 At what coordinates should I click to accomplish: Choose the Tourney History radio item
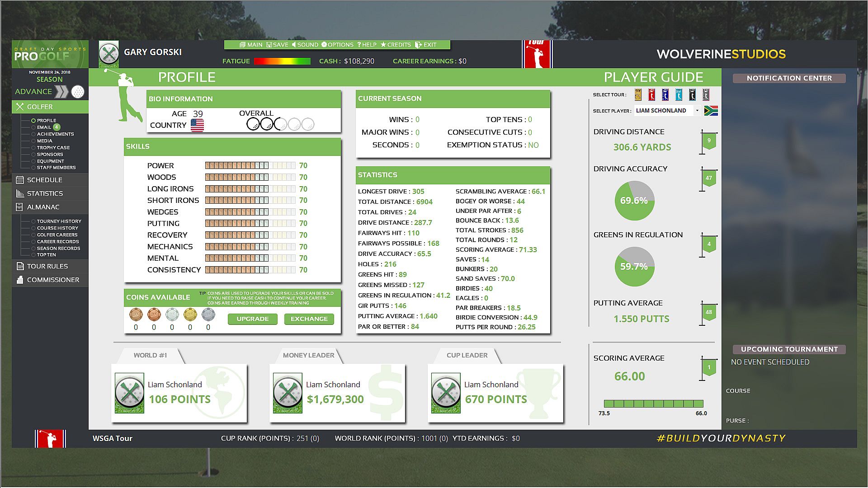(x=33, y=221)
